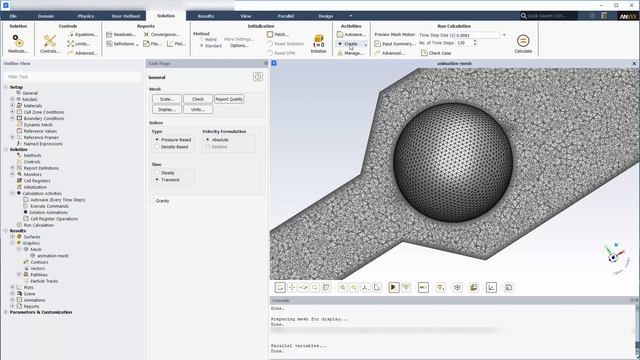Image resolution: width=640 pixels, height=360 pixels.
Task: Open Time Step Size dropdown arrow
Action: pyautogui.click(x=504, y=35)
